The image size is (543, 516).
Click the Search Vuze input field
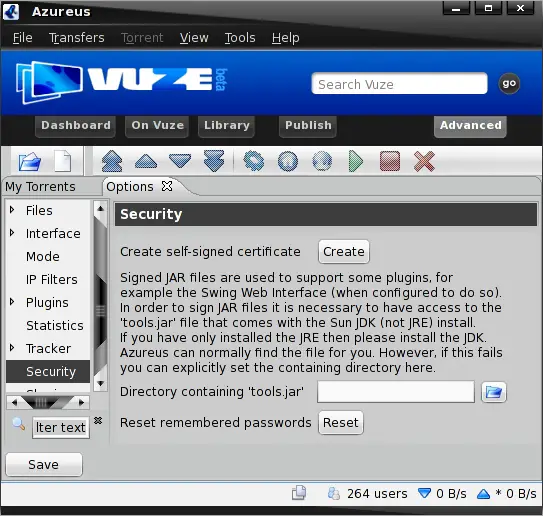[x=399, y=83]
